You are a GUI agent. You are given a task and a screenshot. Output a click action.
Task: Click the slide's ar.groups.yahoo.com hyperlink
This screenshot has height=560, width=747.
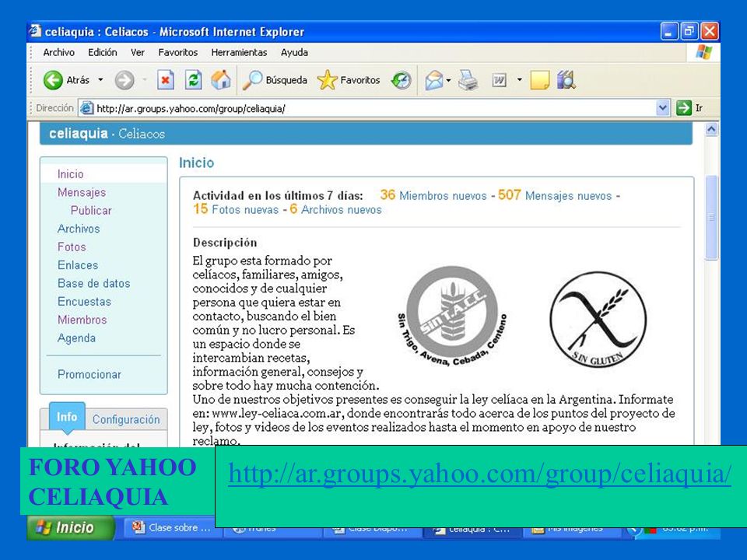[480, 474]
